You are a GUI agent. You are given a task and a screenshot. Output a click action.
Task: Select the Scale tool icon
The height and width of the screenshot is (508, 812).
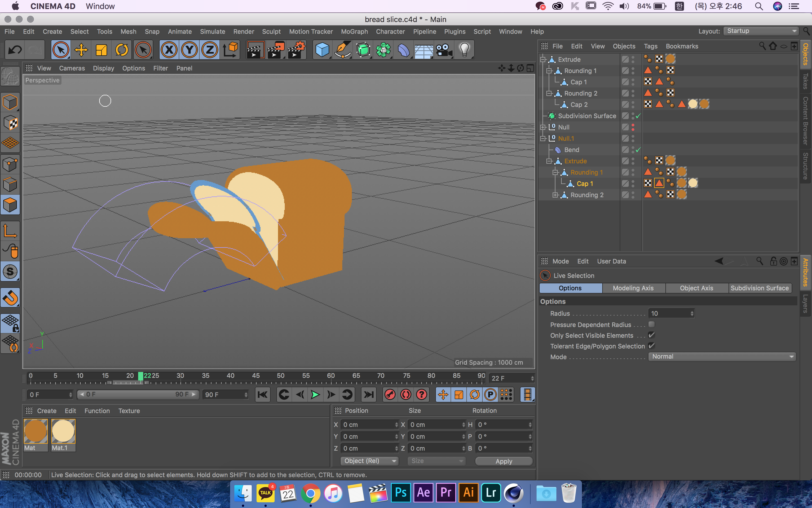(101, 50)
